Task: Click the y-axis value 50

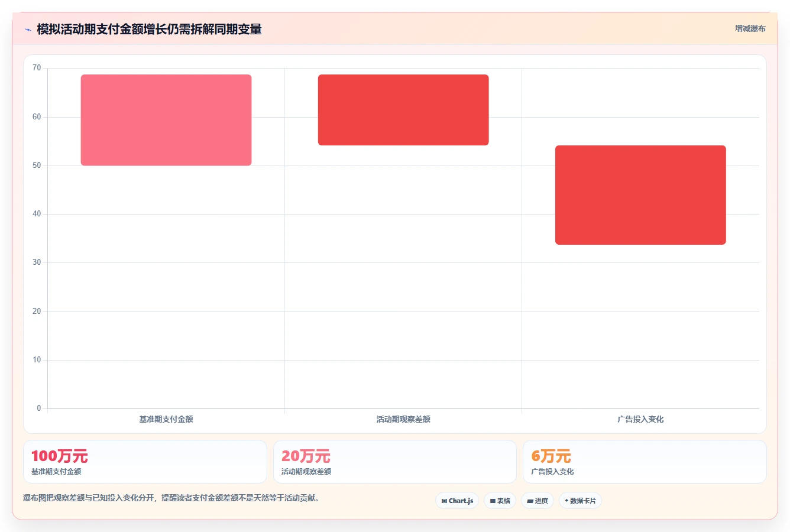Action: 37,166
